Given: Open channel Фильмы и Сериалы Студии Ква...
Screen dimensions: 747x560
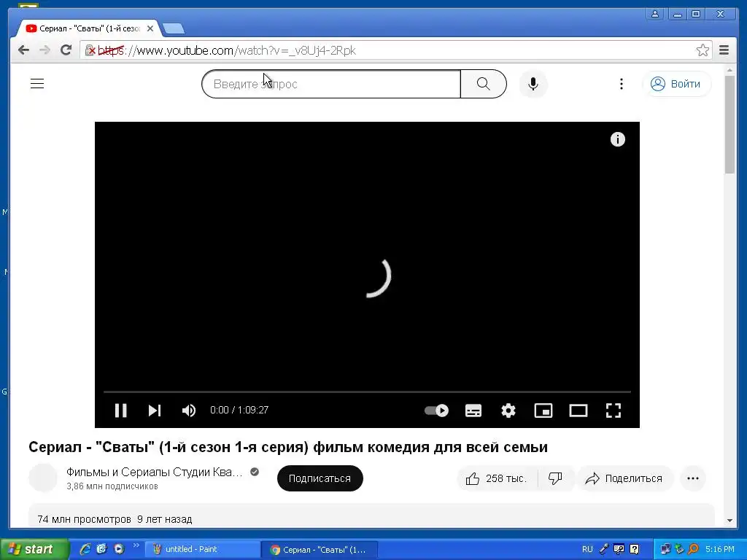Looking at the screenshot, I should pyautogui.click(x=155, y=472).
